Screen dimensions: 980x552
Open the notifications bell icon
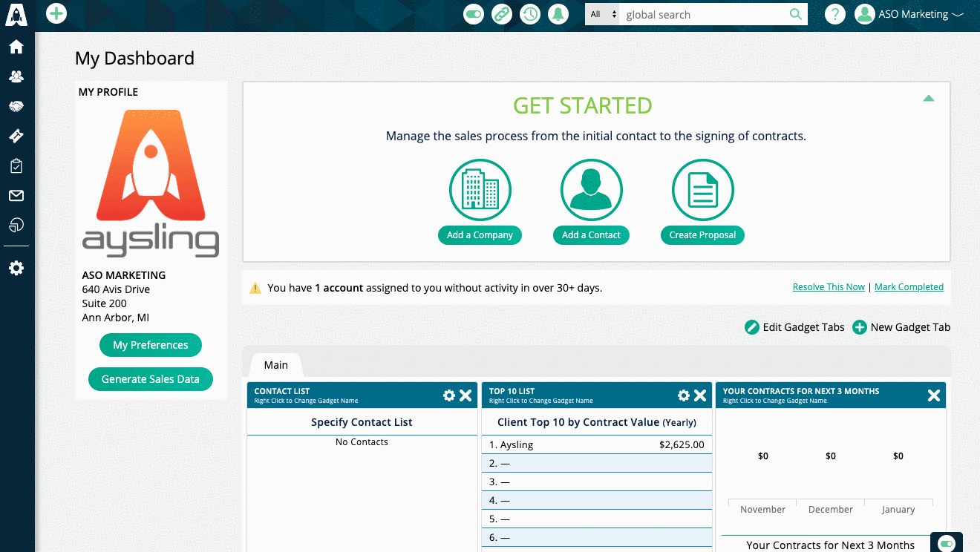tap(558, 14)
